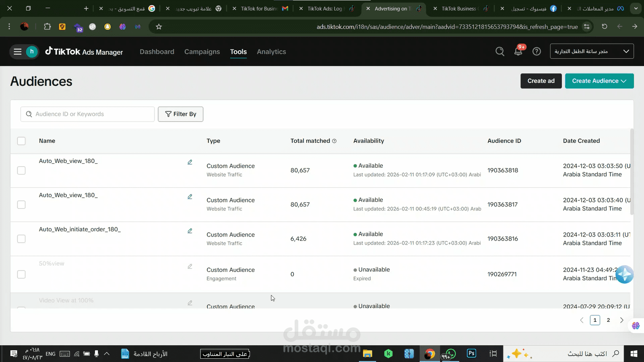Click the search magnifier icon in top bar
The image size is (644, 362).
click(x=500, y=51)
